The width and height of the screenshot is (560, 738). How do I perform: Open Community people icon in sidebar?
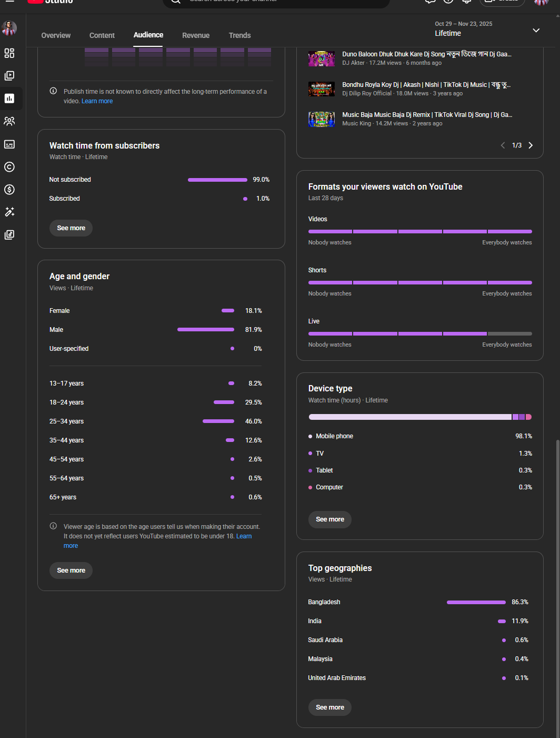click(9, 121)
